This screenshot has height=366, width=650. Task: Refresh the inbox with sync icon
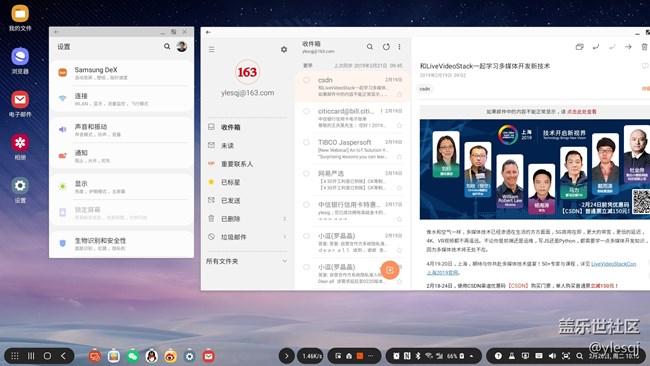(x=386, y=47)
